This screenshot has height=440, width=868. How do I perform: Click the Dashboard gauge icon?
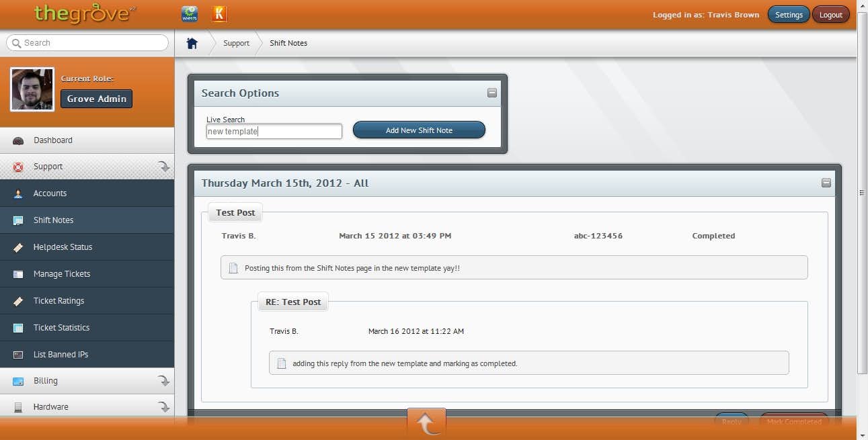coord(18,140)
